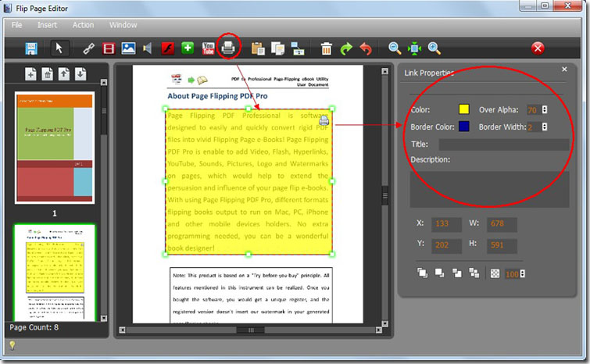Image resolution: width=590 pixels, height=364 pixels.
Task: Click the thumbnail panel scroll-down arrow
Action: click(104, 318)
